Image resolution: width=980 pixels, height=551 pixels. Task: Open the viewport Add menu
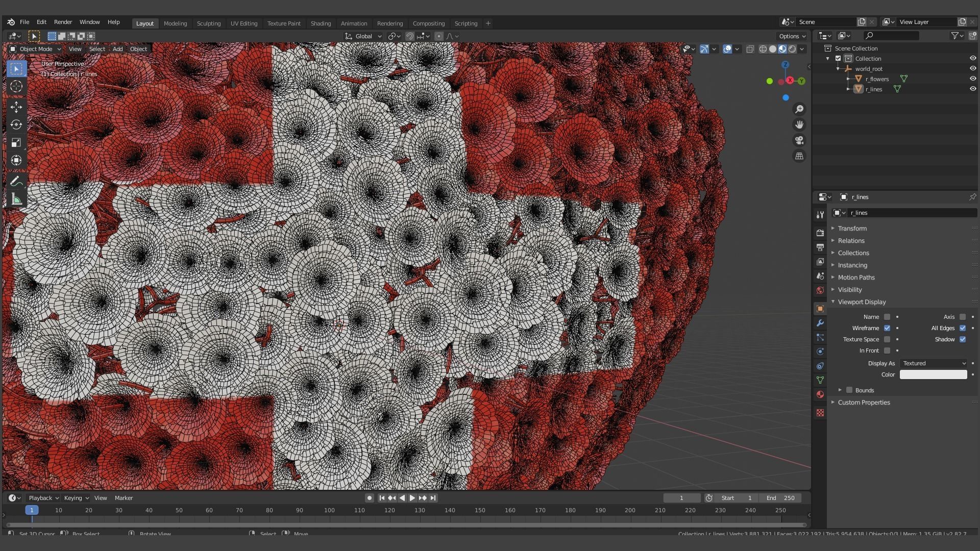[x=117, y=49]
